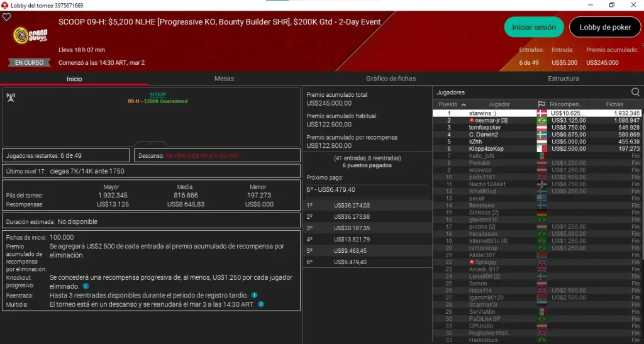Viewport: 644px width, 344px height.
Task: Click the SCOOP logo in header
Action: [x=30, y=35]
